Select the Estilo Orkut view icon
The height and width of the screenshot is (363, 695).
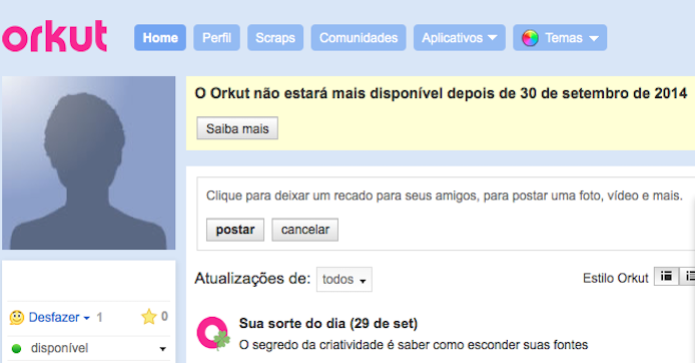666,277
